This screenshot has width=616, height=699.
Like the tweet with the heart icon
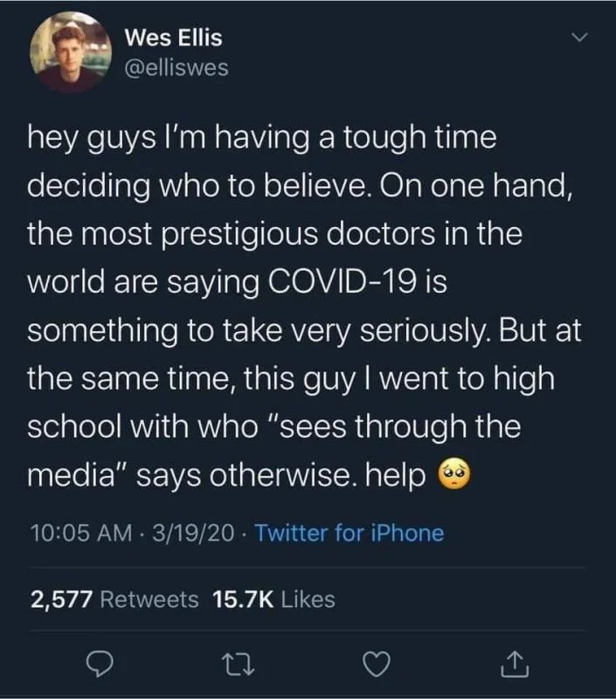[377, 666]
